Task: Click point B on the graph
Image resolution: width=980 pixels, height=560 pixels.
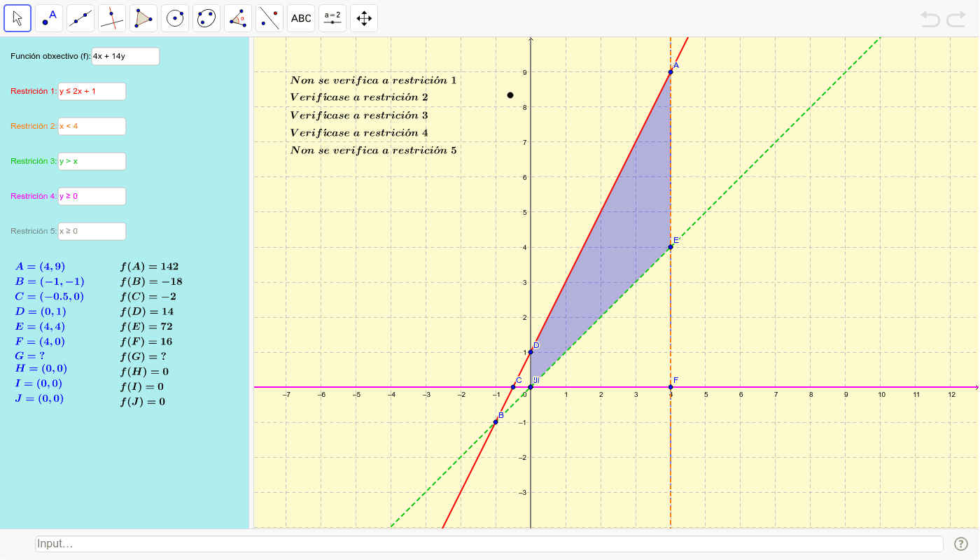Action: (496, 422)
